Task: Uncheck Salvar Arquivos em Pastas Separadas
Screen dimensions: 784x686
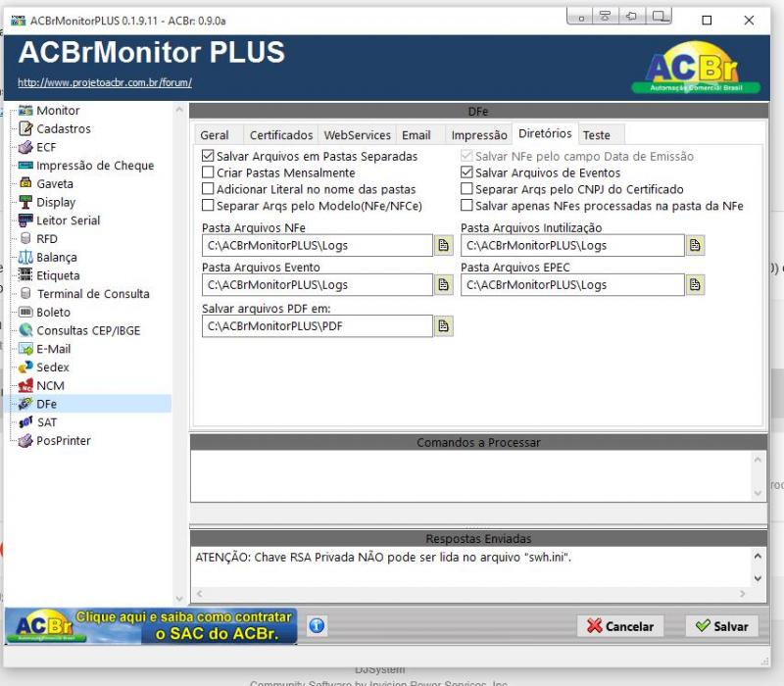Action: (208, 156)
